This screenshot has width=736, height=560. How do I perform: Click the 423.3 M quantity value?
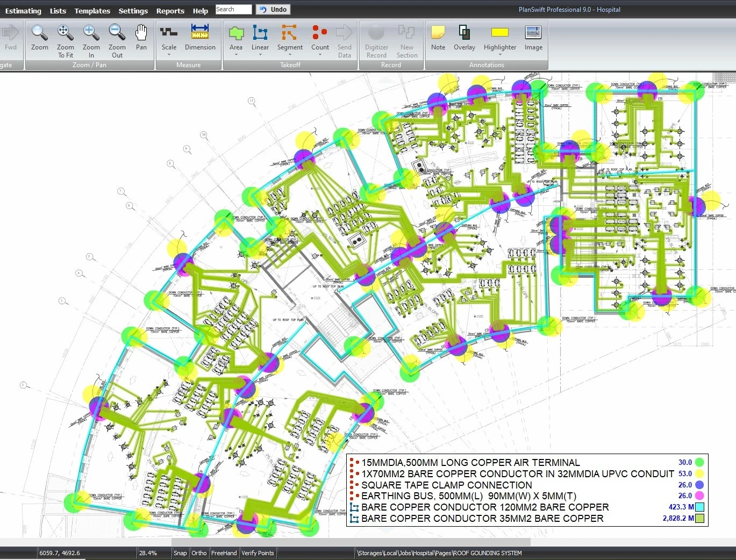click(x=681, y=507)
